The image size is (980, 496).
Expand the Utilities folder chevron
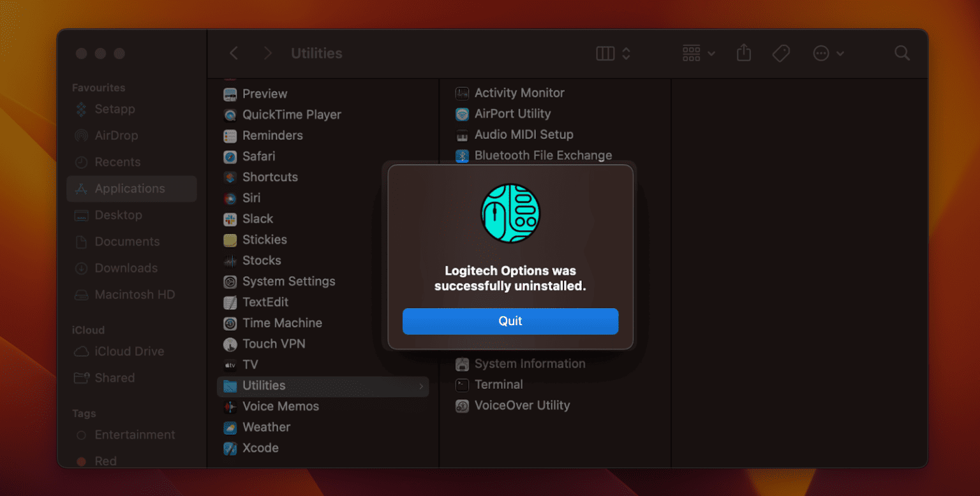tap(420, 386)
